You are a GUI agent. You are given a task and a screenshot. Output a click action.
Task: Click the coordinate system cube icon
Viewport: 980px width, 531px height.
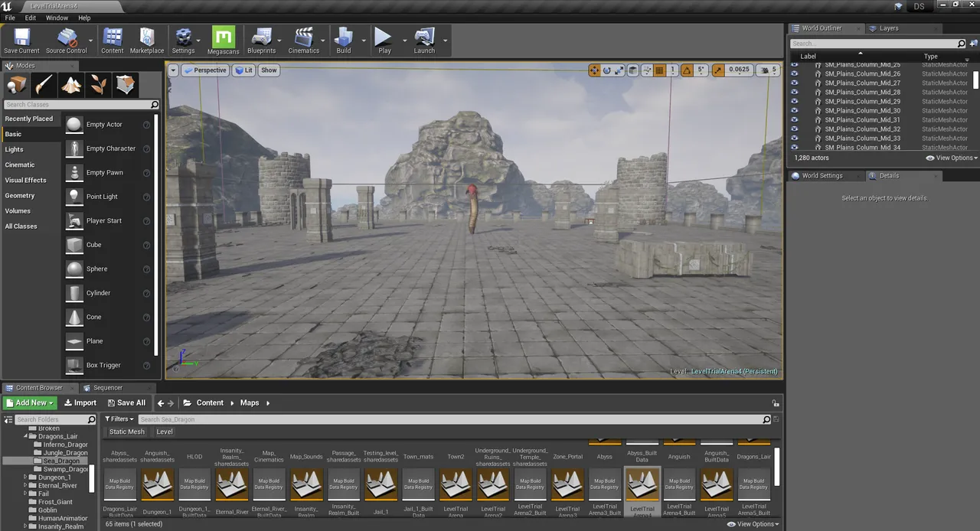(x=633, y=70)
